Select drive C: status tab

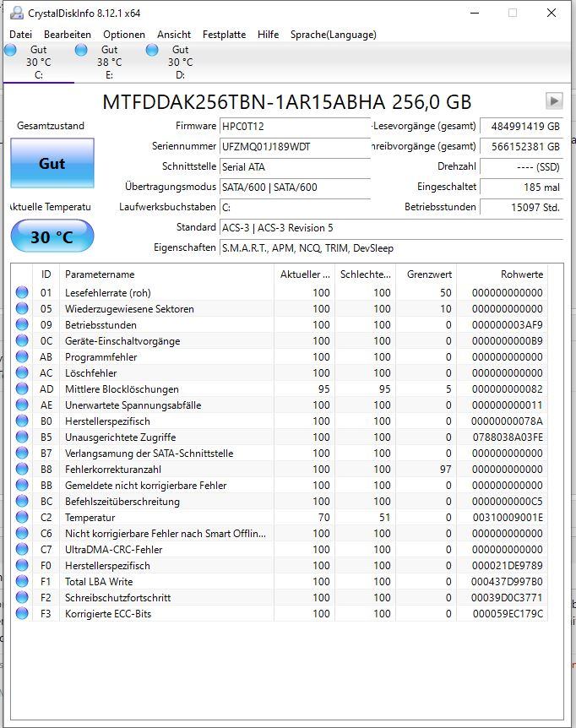point(39,62)
